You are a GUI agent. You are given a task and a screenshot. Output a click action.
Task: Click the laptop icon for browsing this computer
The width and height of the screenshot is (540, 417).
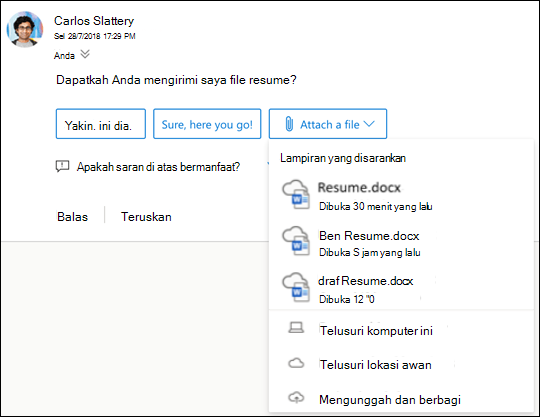tap(296, 328)
